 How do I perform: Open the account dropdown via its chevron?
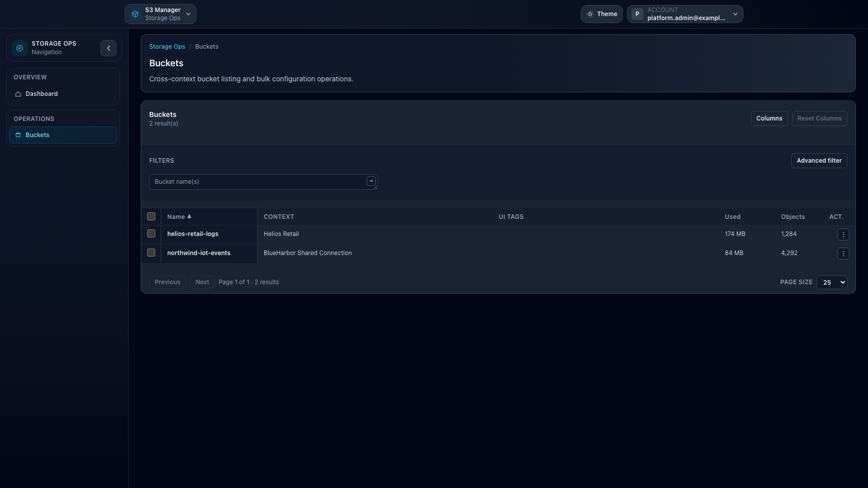[x=735, y=14]
